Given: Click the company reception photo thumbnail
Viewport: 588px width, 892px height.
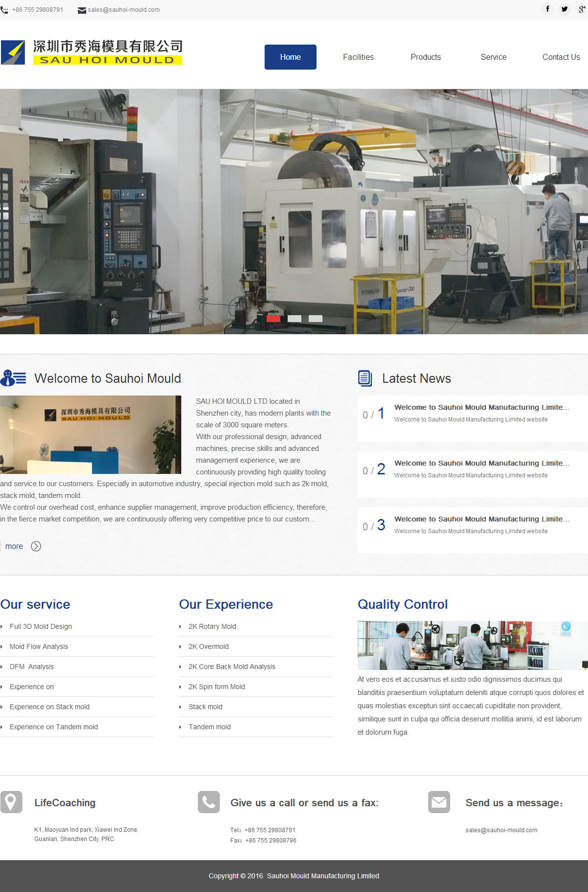Looking at the screenshot, I should pyautogui.click(x=91, y=435).
